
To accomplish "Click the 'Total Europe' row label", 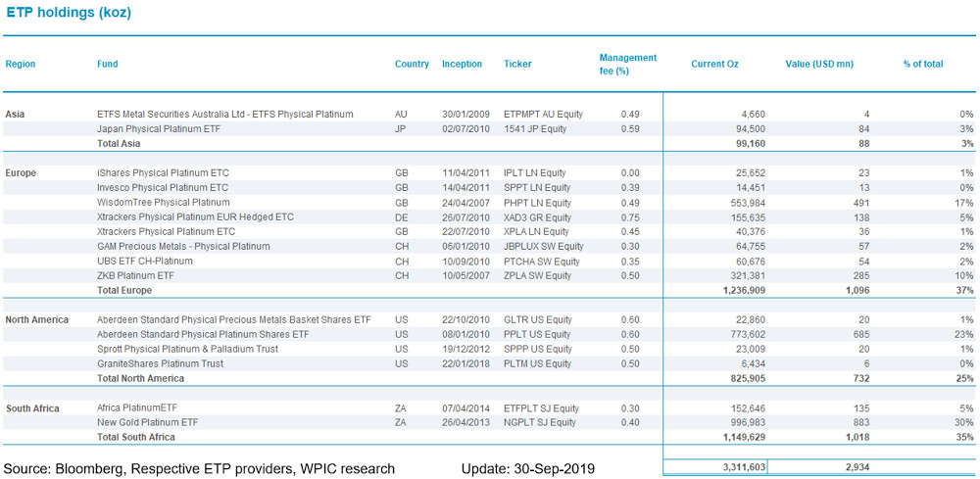I will [x=124, y=290].
